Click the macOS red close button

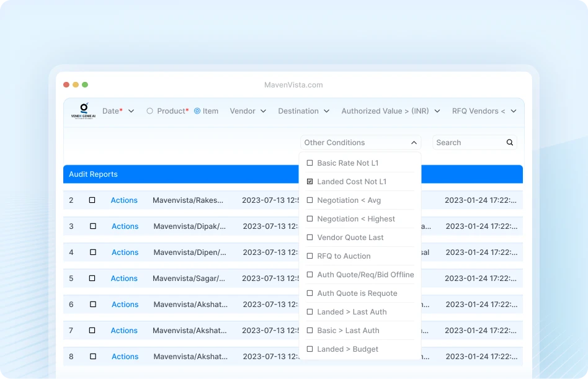point(66,85)
